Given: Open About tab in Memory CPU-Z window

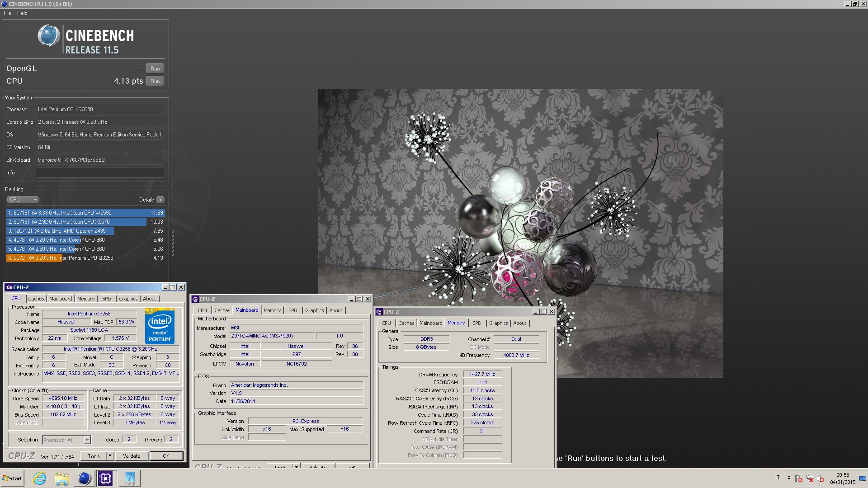Looking at the screenshot, I should [520, 323].
